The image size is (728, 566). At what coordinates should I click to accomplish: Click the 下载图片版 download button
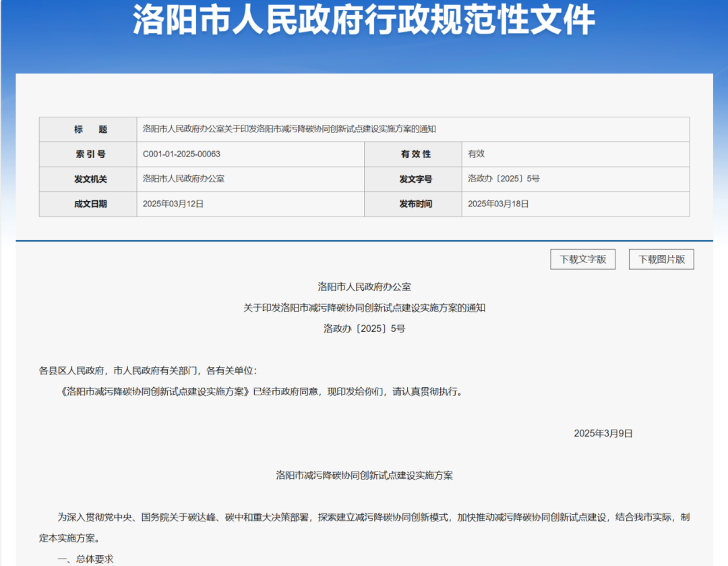[x=661, y=259]
